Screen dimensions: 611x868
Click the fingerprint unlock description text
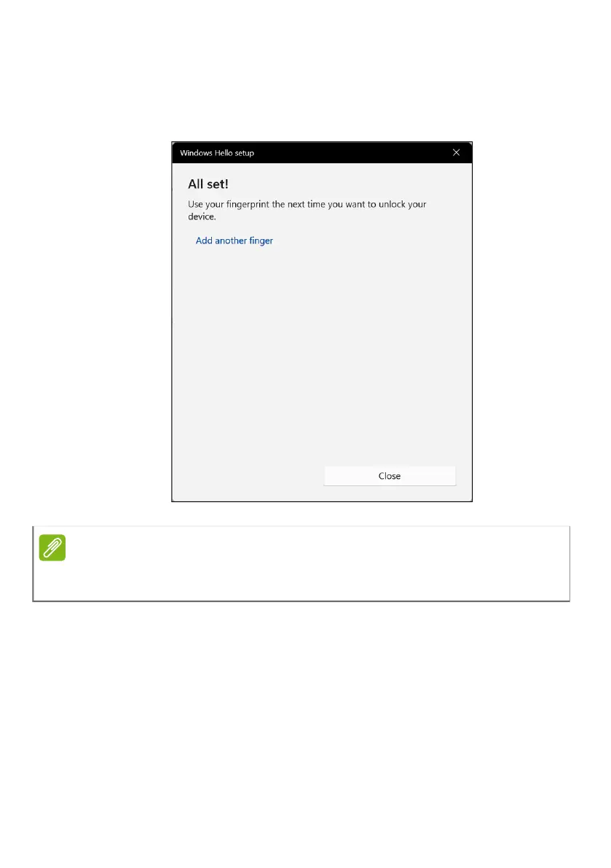[307, 211]
